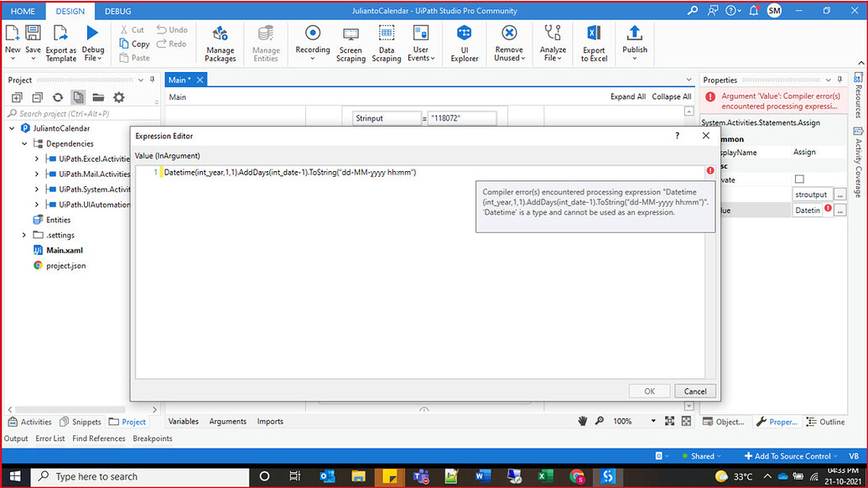The height and width of the screenshot is (488, 868).
Task: Open the Screen Scraping tool
Action: pos(351,44)
